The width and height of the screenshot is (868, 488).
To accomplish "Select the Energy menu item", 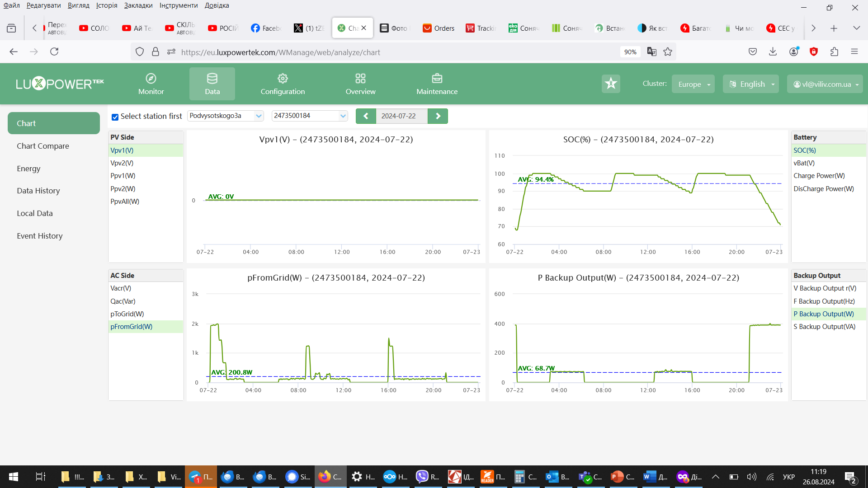I will click(x=28, y=168).
